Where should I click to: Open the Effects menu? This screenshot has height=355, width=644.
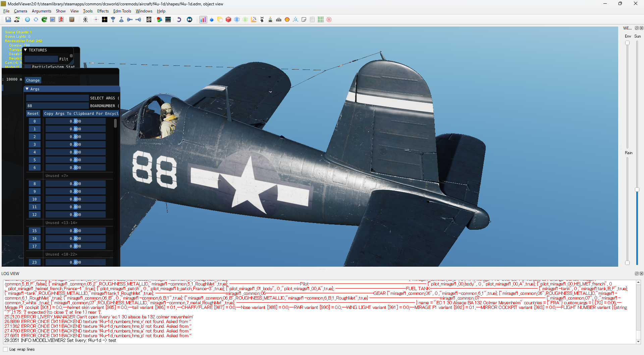coord(103,11)
